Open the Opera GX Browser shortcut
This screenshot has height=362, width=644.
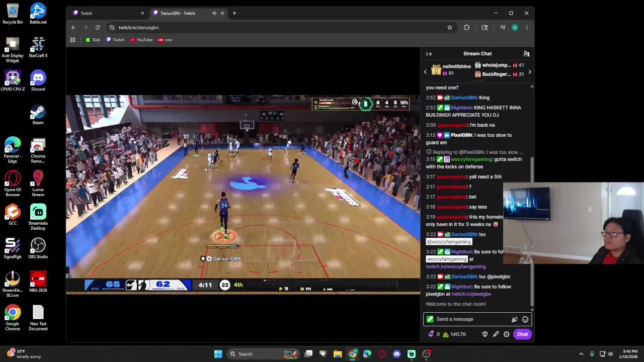click(13, 184)
